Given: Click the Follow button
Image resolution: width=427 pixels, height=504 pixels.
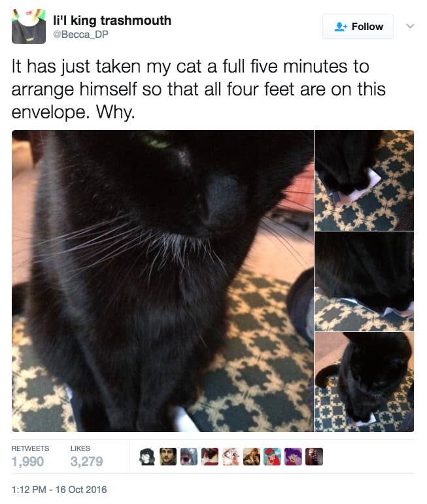Looking at the screenshot, I should pyautogui.click(x=358, y=26).
